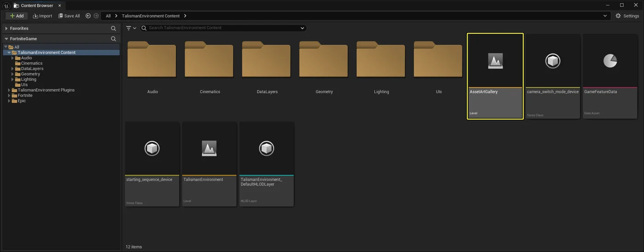The height and width of the screenshot is (252, 644).
Task: Select the 'All' breadcrumb path item
Action: (108, 16)
